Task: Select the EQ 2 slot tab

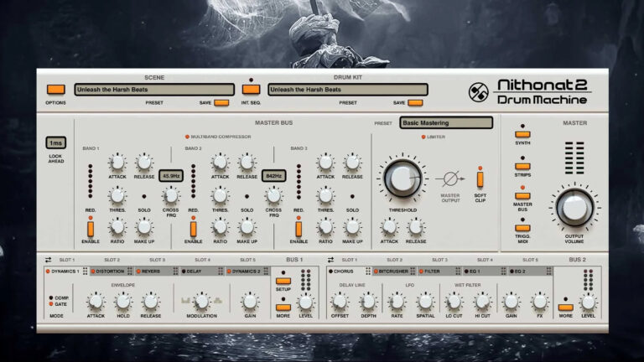Action: (531, 271)
